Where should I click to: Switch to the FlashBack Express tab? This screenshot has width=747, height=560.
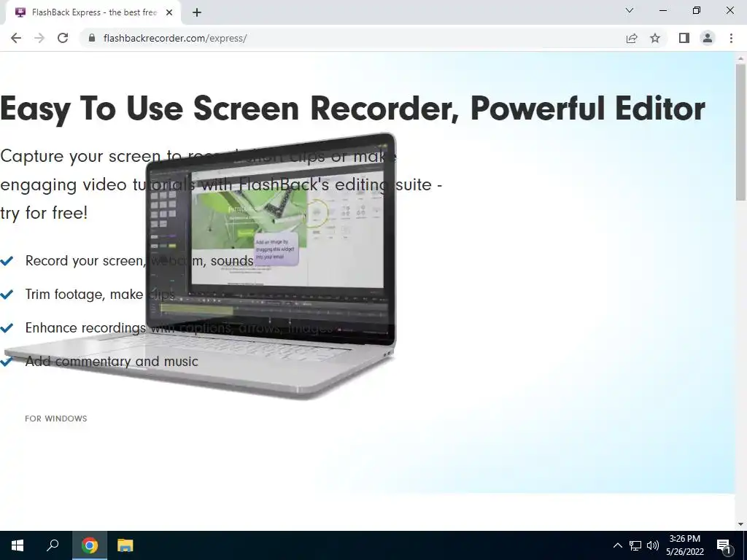[x=94, y=12]
